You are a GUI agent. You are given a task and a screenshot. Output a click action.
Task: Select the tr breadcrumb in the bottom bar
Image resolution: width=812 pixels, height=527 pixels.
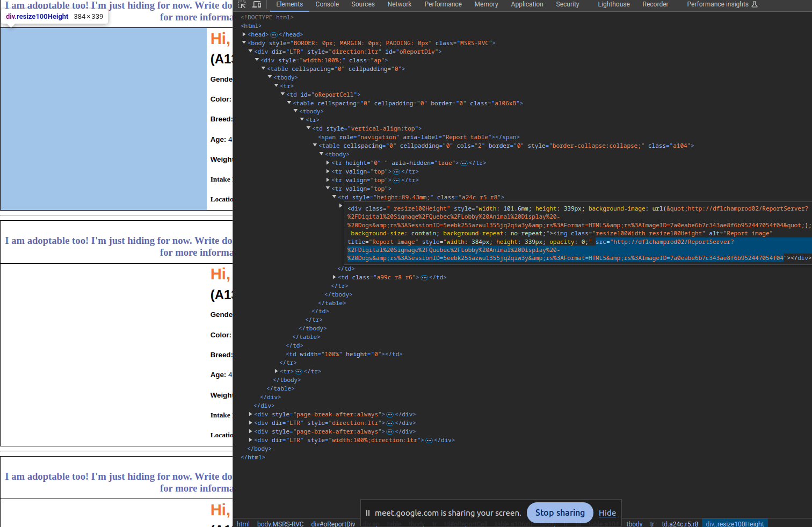click(x=652, y=524)
